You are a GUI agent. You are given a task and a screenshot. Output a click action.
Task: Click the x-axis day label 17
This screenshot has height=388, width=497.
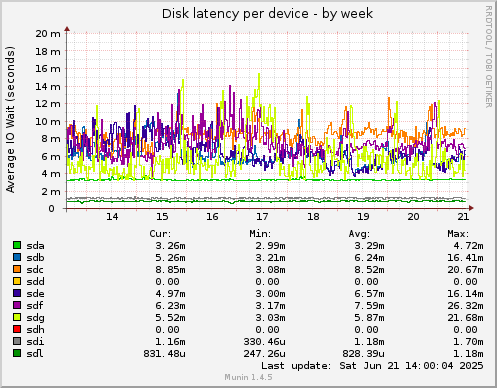tap(262, 217)
